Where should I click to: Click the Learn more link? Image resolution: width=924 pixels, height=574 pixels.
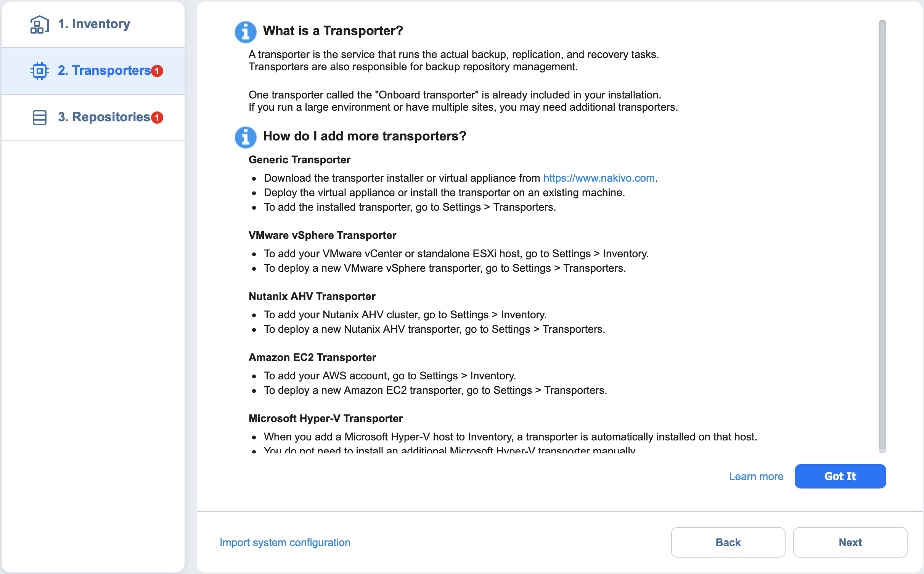click(756, 476)
